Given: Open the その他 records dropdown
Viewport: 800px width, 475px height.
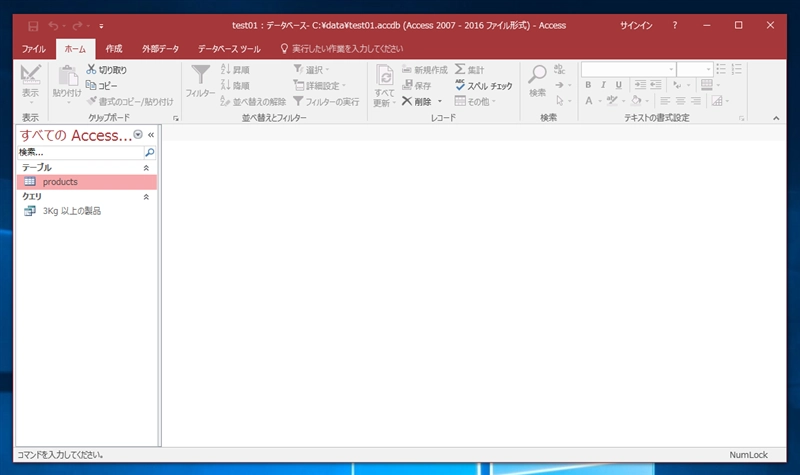Looking at the screenshot, I should [x=475, y=102].
